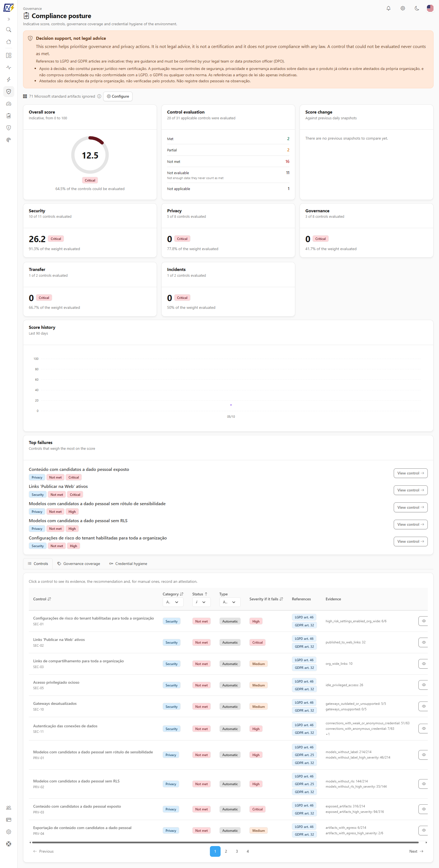Screen dimensions: 439x868
Task: Open notifications bell in the header
Action: point(389,9)
